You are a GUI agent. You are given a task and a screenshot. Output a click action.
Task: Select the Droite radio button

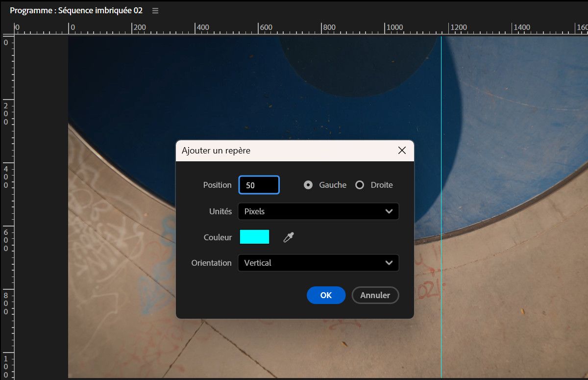pos(360,185)
